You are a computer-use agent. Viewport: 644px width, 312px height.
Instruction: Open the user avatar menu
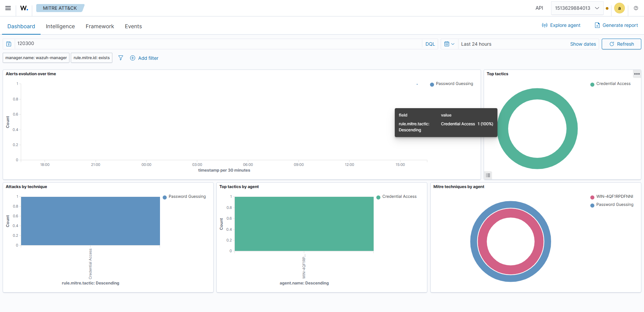pos(620,8)
